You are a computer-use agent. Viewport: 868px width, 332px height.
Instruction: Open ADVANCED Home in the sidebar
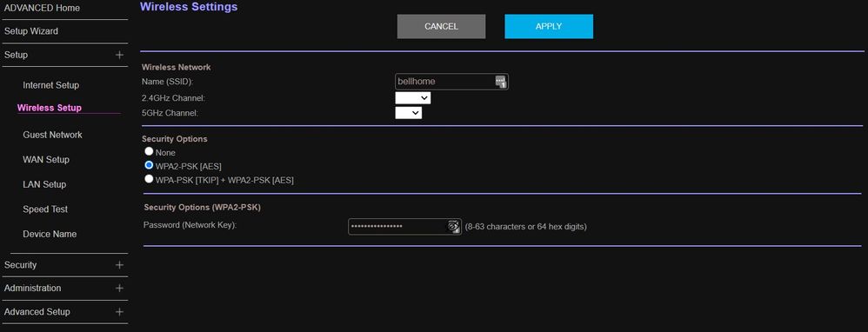[42, 8]
